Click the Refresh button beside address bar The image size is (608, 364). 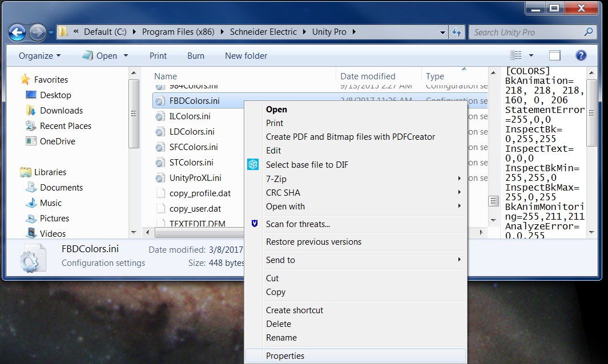pyautogui.click(x=457, y=33)
